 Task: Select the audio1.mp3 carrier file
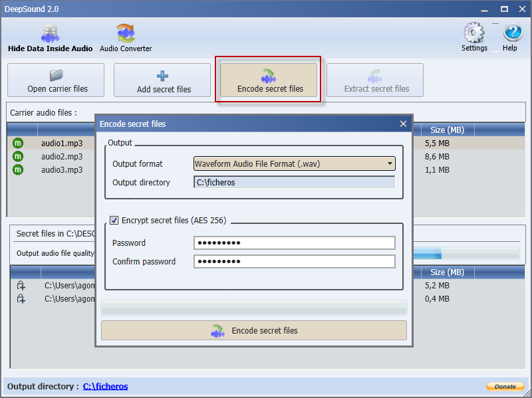pyautogui.click(x=62, y=144)
